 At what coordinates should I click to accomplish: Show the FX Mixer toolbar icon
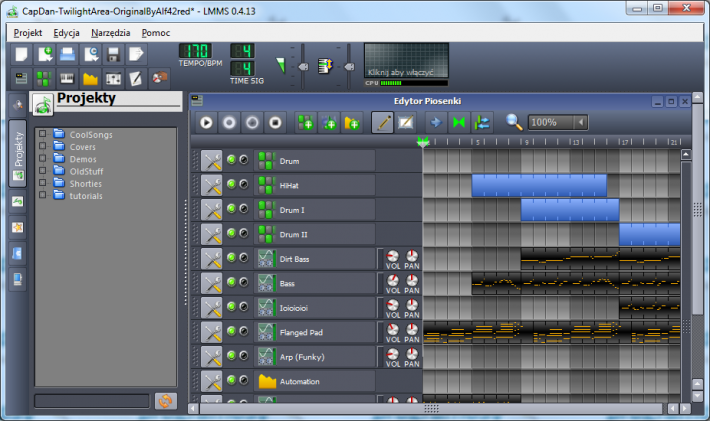coord(113,79)
